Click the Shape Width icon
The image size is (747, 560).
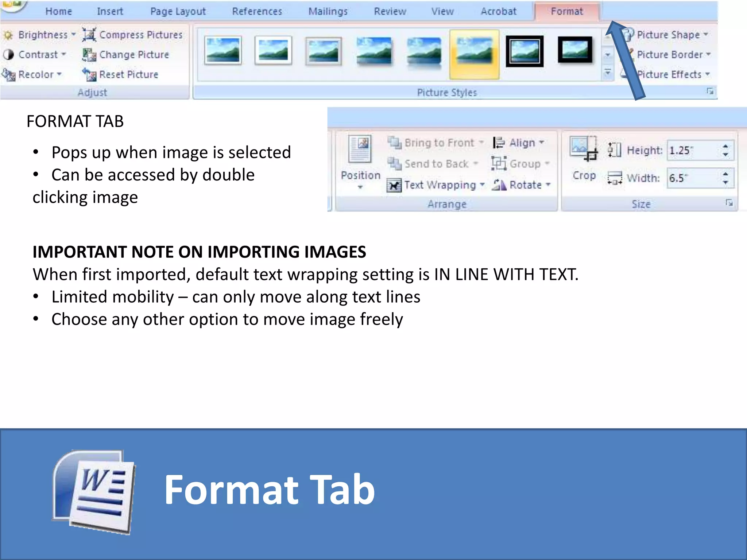tap(615, 178)
